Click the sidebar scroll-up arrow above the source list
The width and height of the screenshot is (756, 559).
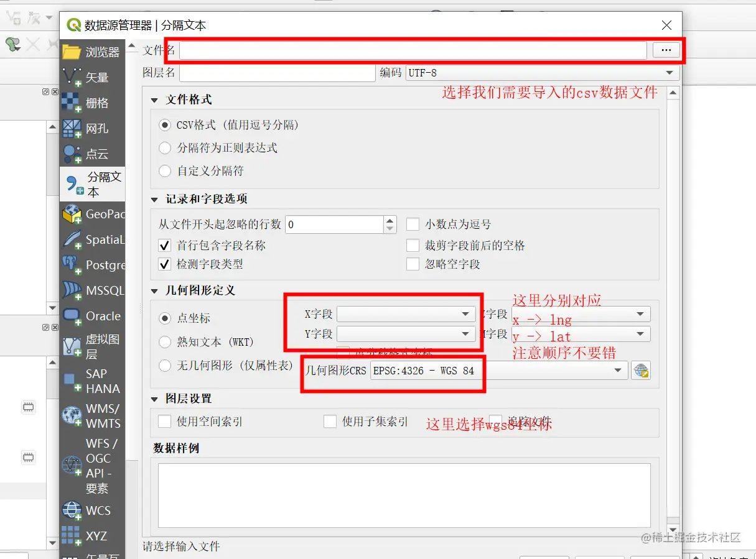coord(132,45)
